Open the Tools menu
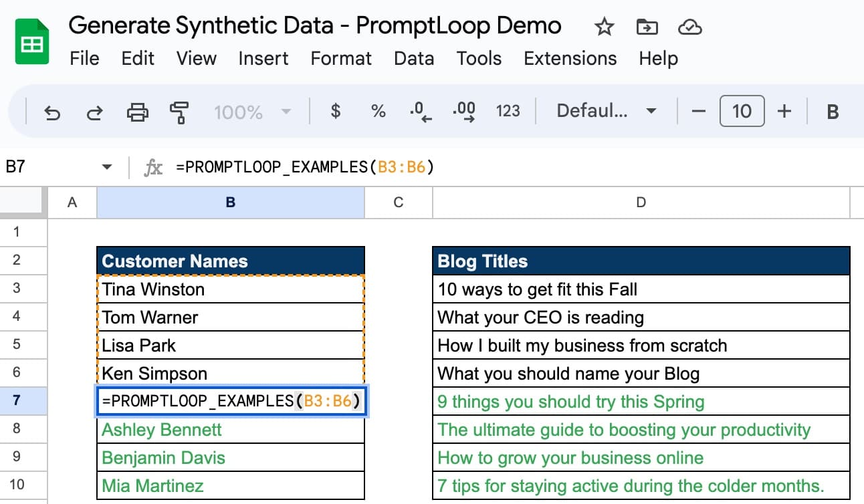The image size is (864, 504). pyautogui.click(x=479, y=58)
